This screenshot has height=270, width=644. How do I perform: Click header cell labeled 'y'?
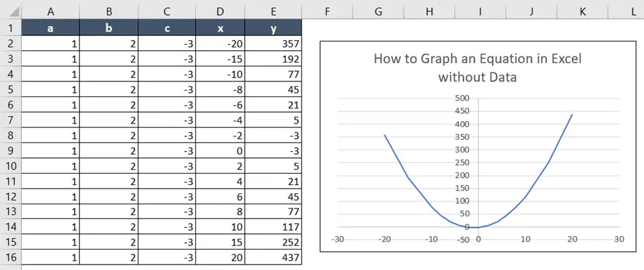tap(274, 28)
